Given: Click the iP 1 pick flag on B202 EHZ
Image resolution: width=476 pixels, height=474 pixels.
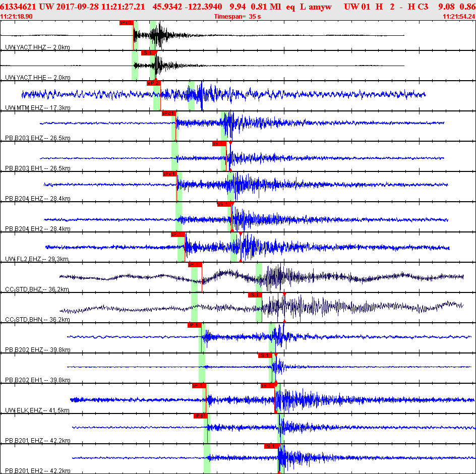Looking at the screenshot, I should tap(194, 325).
